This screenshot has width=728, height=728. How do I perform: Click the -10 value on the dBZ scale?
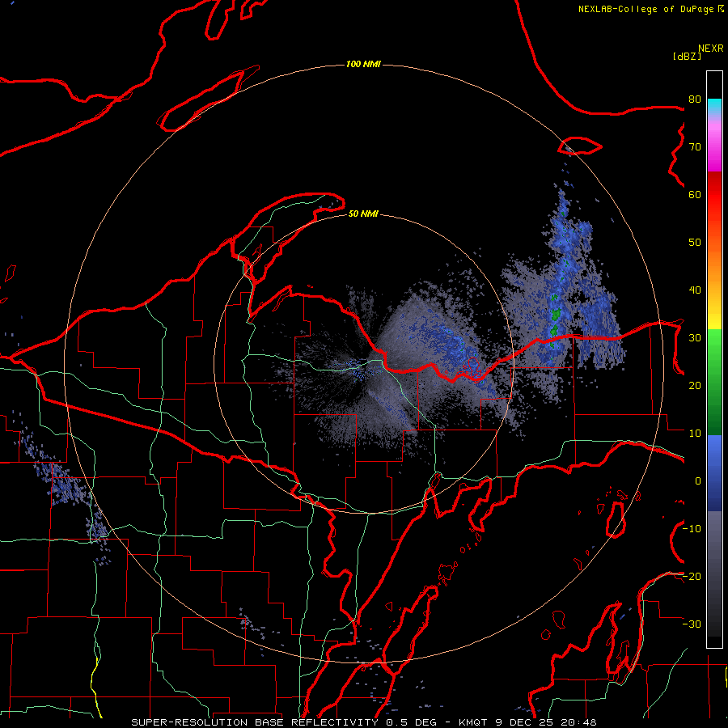pos(692,529)
